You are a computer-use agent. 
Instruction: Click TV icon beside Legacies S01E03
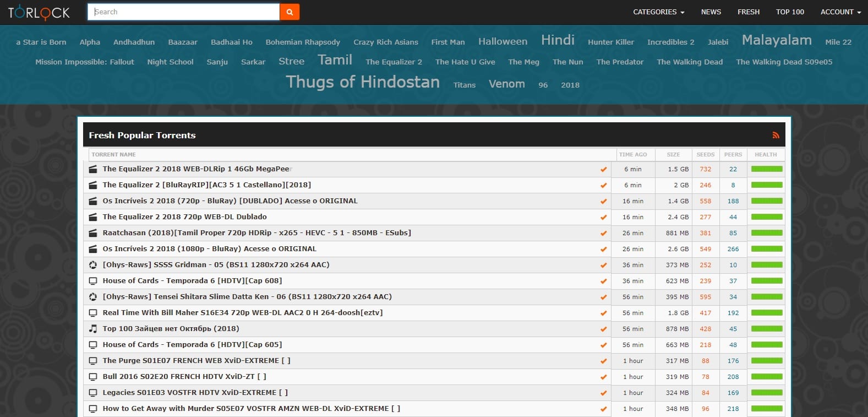93,393
